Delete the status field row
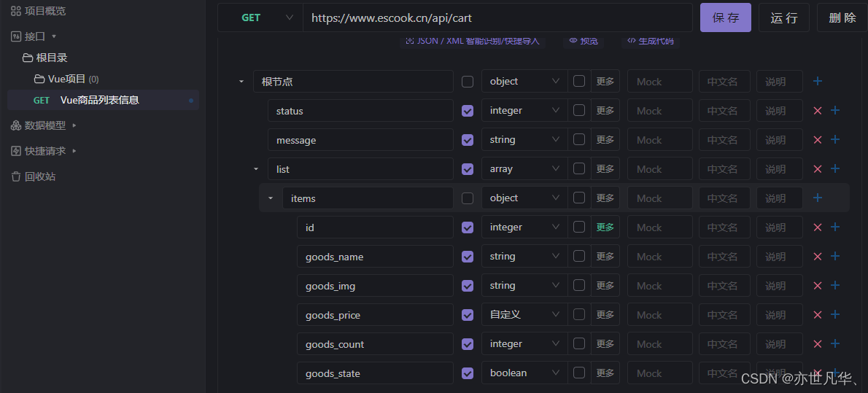The image size is (868, 393). (x=817, y=111)
